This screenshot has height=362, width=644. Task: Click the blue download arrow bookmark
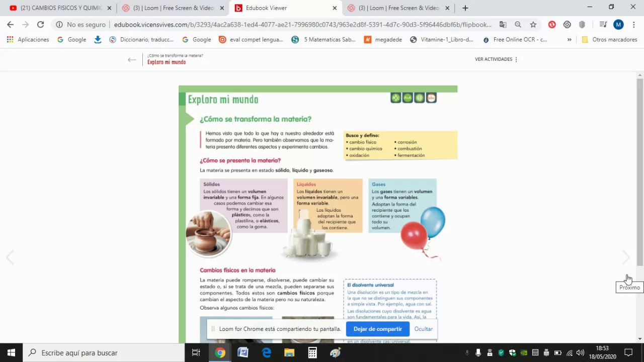point(98,39)
